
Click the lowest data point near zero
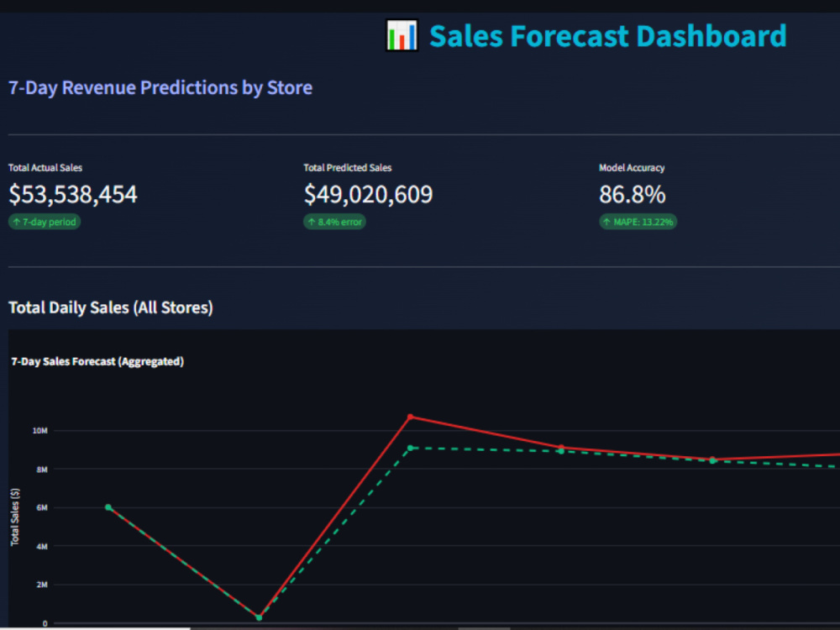260,617
